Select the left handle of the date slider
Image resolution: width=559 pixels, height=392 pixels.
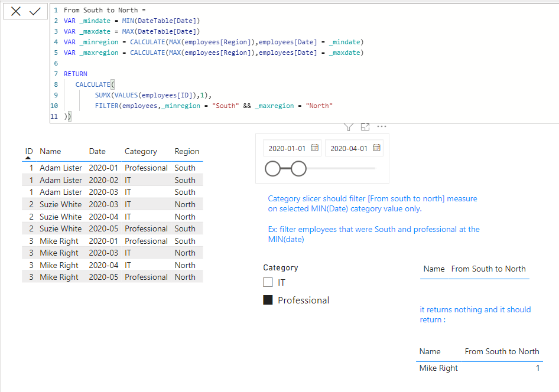pos(273,168)
